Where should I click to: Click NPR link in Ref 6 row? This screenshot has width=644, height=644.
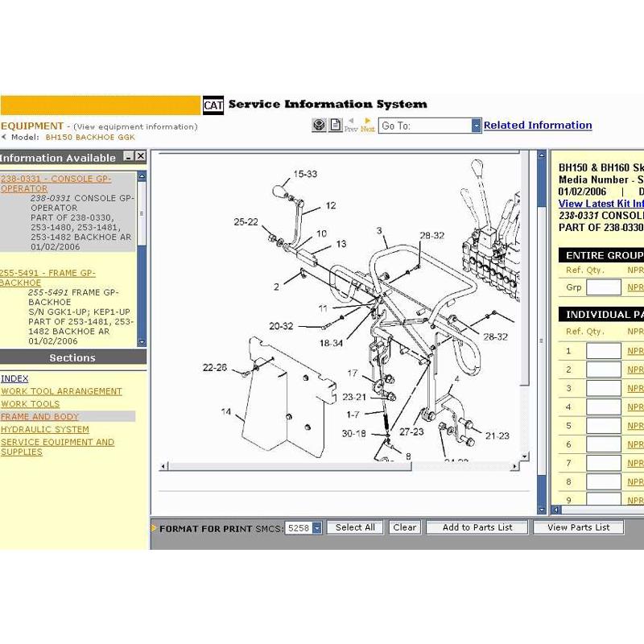(x=635, y=444)
